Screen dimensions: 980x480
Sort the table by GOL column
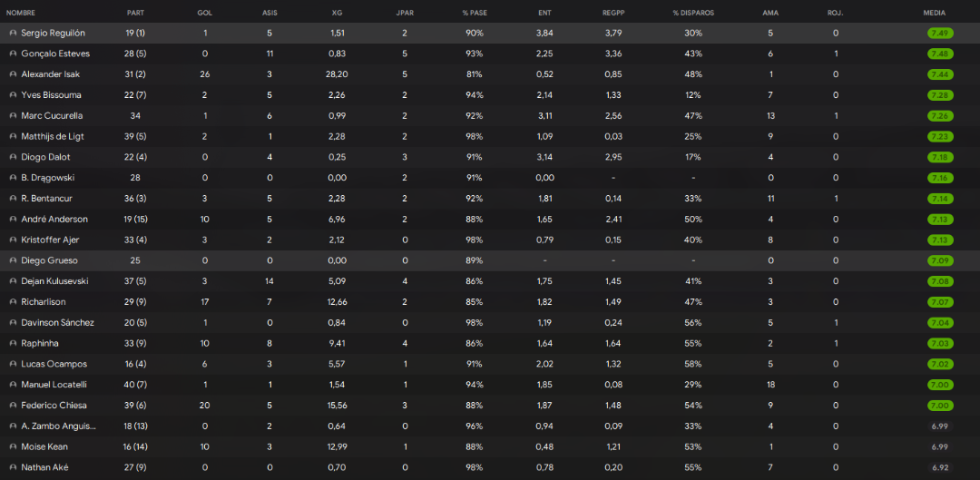click(x=204, y=13)
